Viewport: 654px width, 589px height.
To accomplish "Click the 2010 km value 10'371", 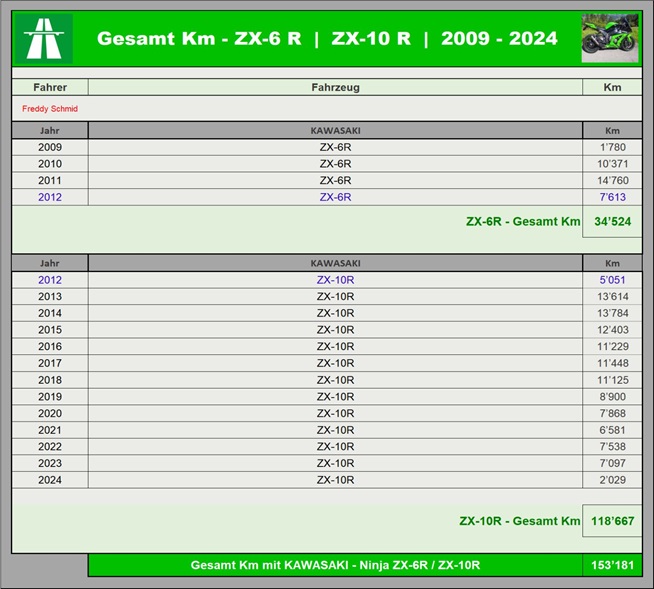I will (612, 164).
